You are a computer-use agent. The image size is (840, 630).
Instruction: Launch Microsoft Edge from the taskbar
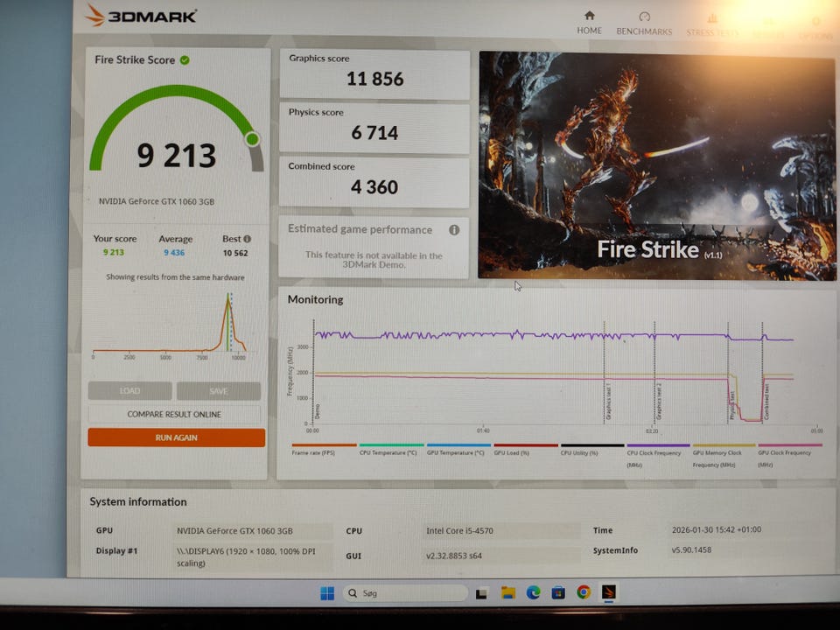point(533,592)
